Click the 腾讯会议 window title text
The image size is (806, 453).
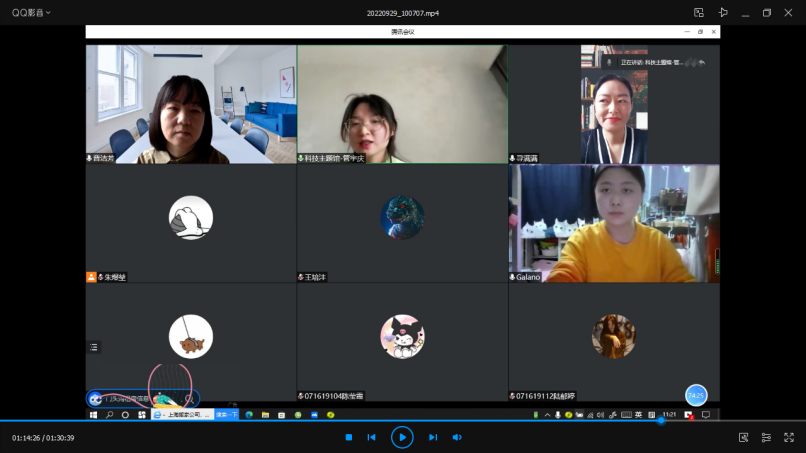point(402,32)
